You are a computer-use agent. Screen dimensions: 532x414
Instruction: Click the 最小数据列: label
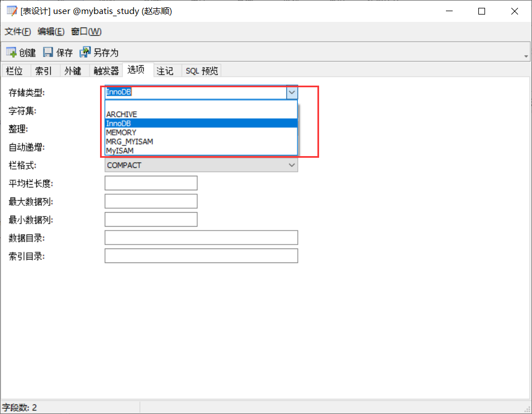coord(31,220)
